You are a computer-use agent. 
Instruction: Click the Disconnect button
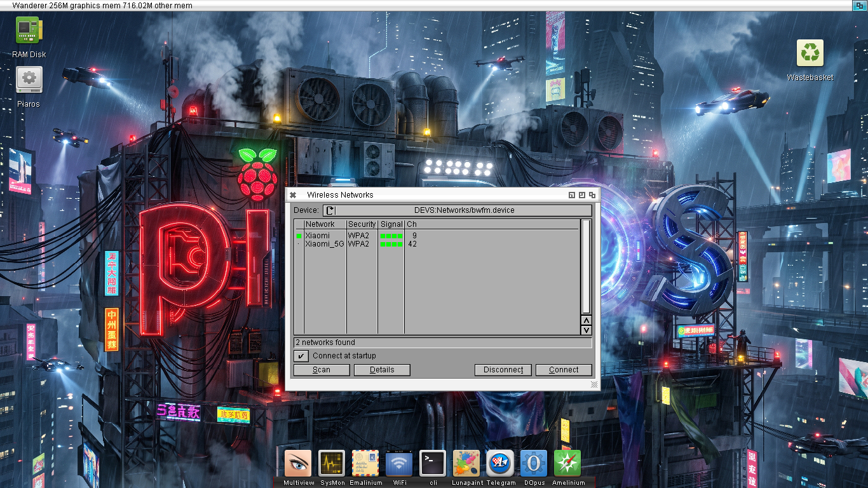pyautogui.click(x=503, y=370)
